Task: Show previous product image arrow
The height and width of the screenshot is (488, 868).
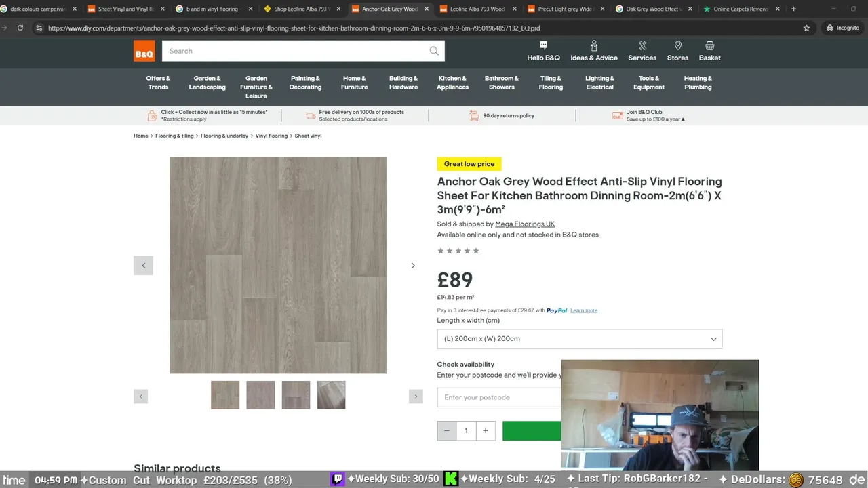Action: click(x=143, y=265)
